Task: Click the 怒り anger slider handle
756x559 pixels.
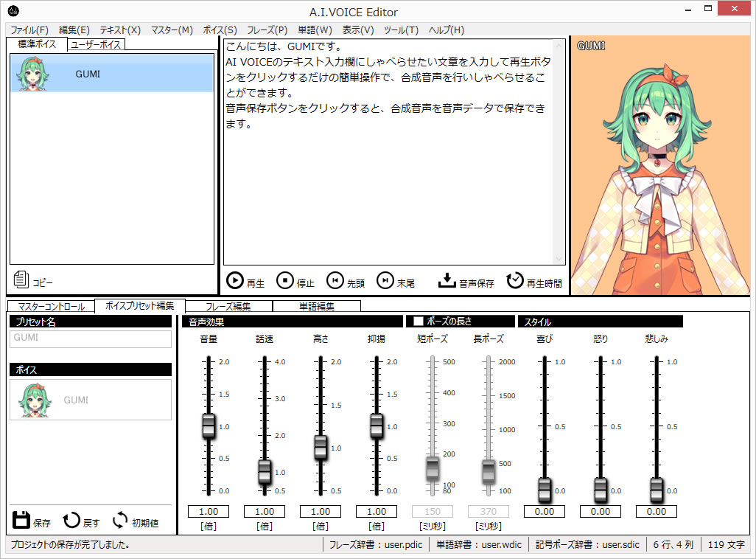Action: click(x=601, y=490)
